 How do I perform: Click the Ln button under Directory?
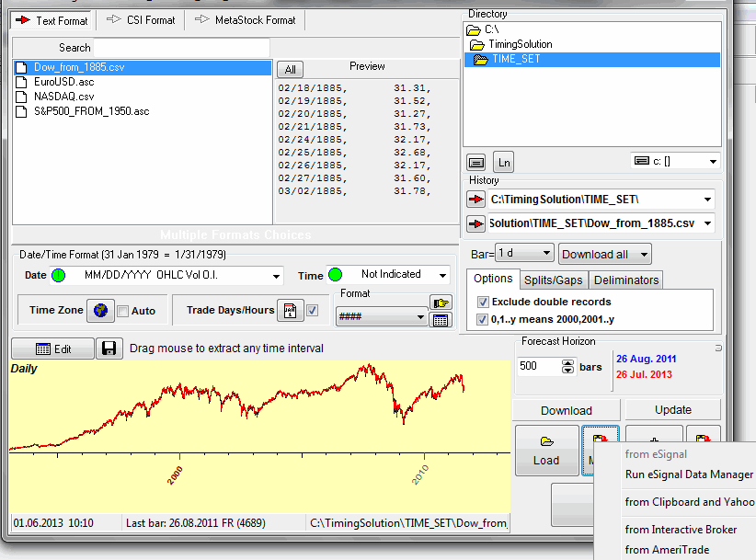click(x=504, y=163)
